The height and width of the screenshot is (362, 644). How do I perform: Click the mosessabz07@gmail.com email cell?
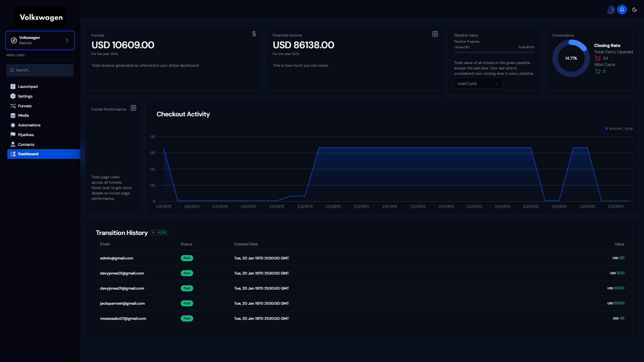(123, 318)
